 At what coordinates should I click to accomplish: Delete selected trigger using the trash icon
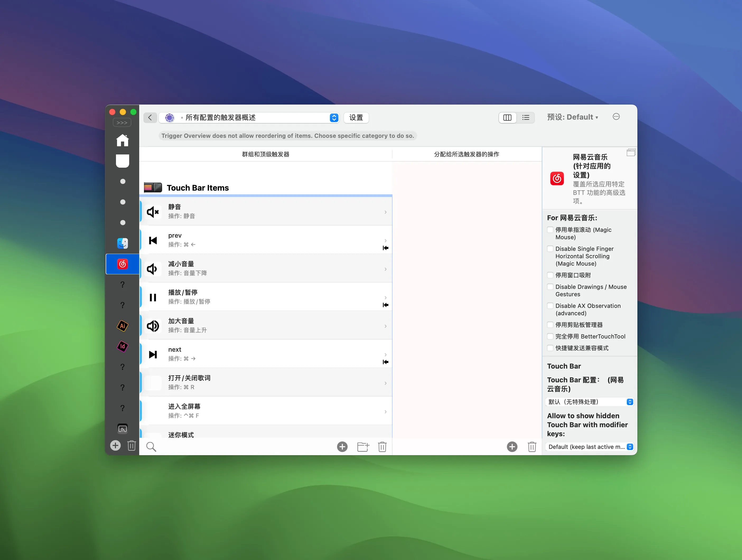[382, 447]
